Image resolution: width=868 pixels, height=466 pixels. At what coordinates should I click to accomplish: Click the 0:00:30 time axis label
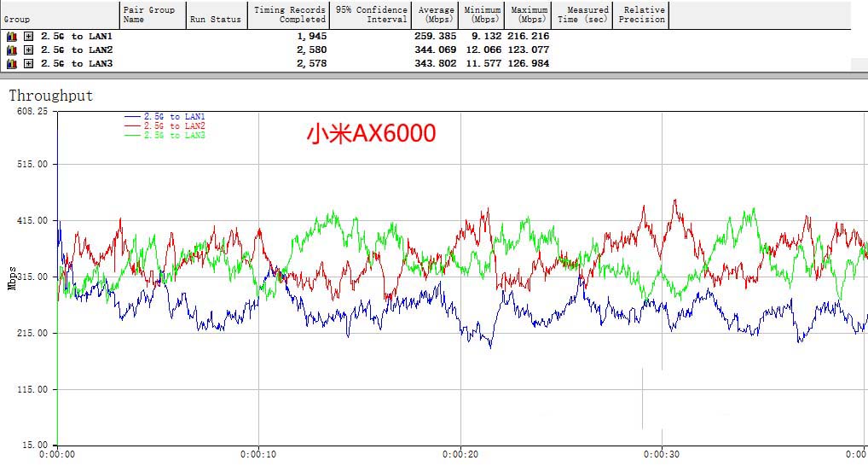(x=662, y=455)
